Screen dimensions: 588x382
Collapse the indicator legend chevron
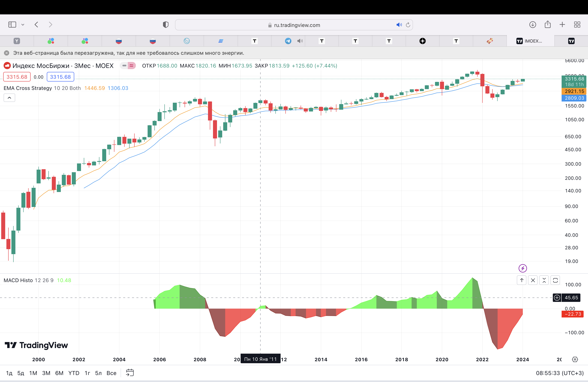tap(9, 98)
